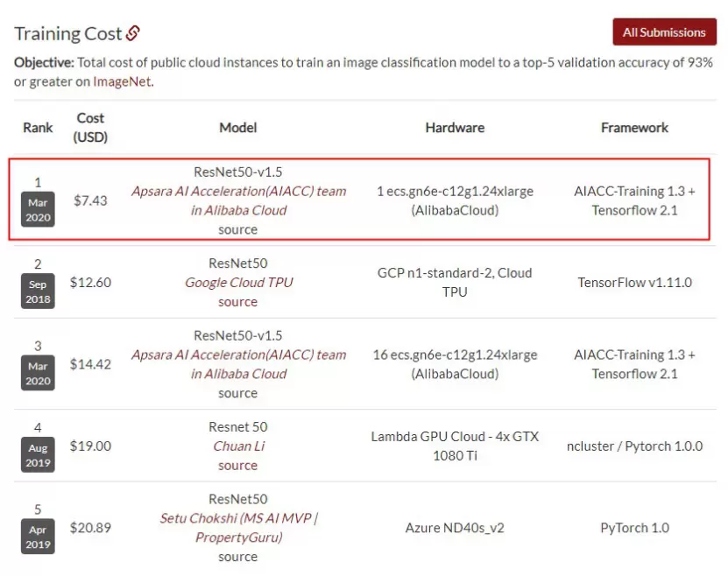Viewport: 728px width, 576px height.
Task: Open source link for the $14.42 entry
Action: 237,393
